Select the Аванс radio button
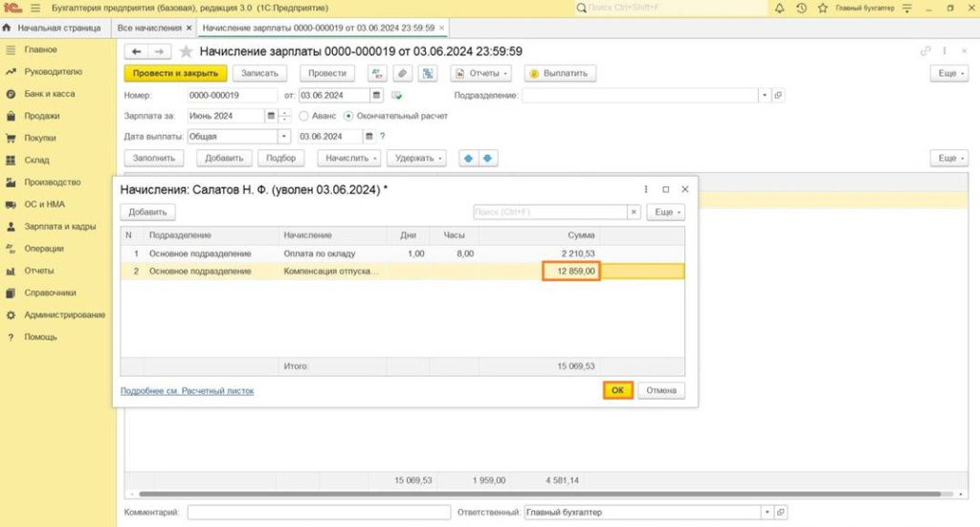Image resolution: width=980 pixels, height=527 pixels. 304,116
